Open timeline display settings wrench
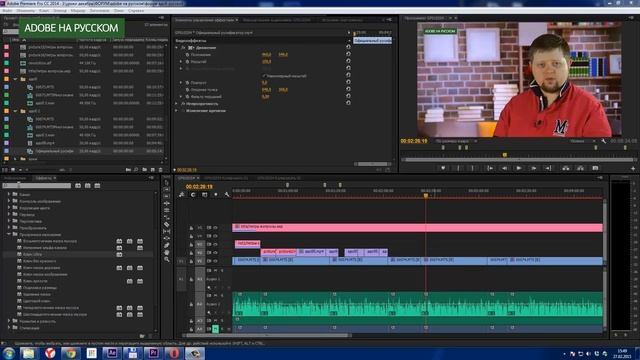 (227, 195)
